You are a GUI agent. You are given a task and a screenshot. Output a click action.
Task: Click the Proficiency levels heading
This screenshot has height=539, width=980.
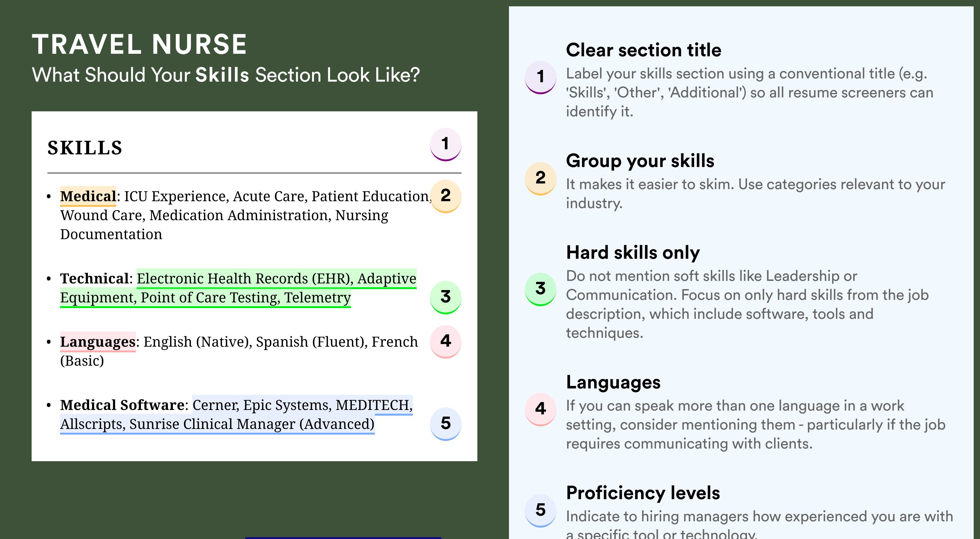[643, 493]
